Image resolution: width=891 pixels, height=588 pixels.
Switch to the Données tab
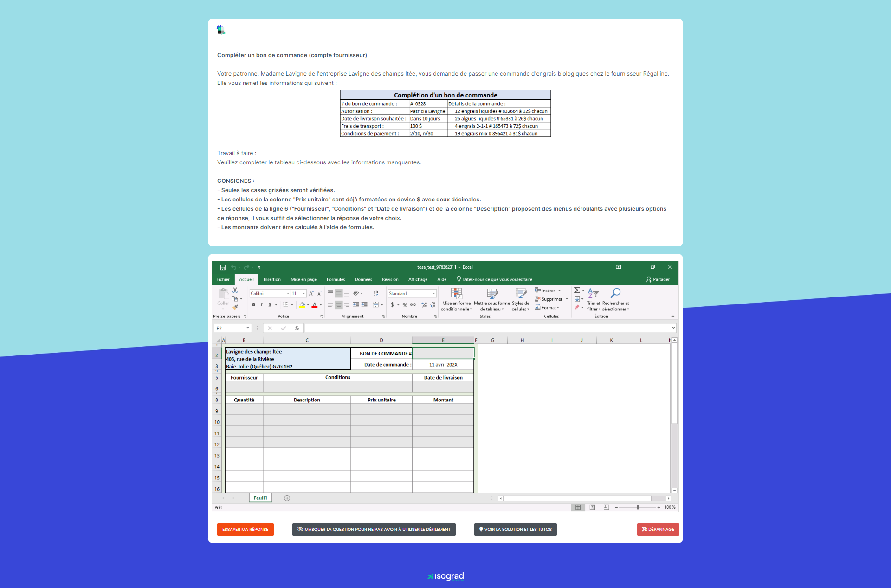(x=363, y=279)
